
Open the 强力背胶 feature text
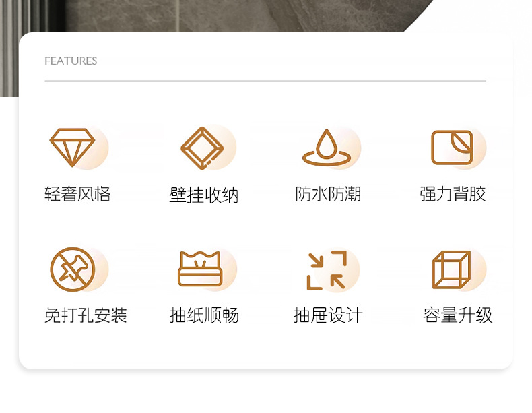click(453, 194)
